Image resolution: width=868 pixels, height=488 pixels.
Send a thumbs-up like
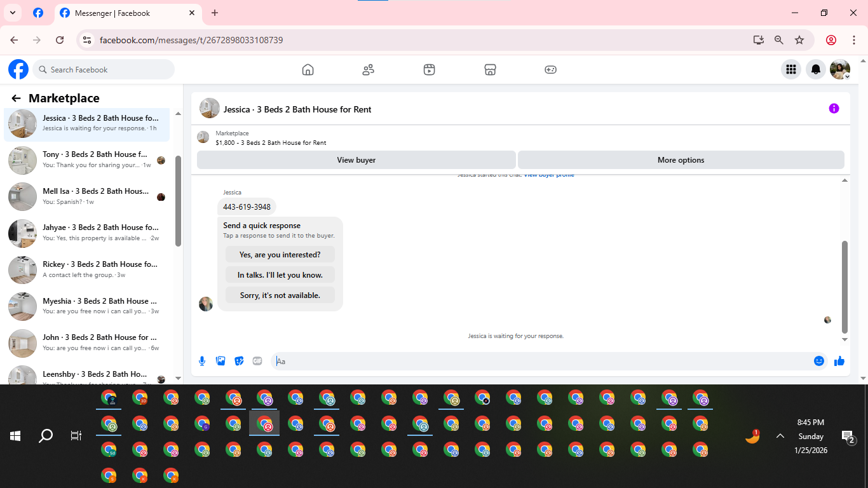coord(839,361)
